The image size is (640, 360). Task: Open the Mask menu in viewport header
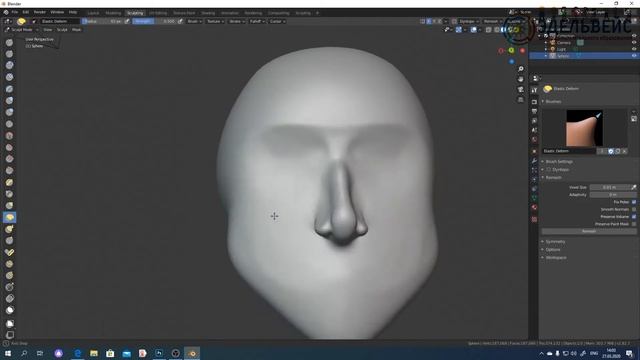click(76, 30)
